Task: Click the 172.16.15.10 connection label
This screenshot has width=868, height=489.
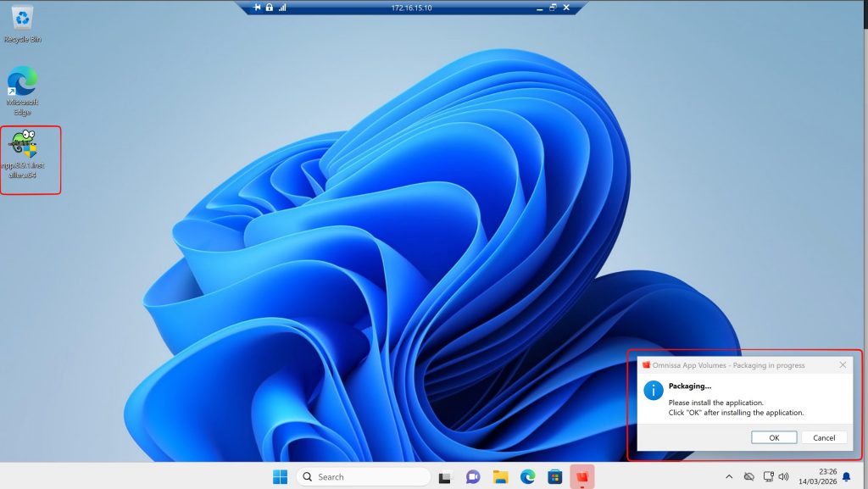Action: tap(411, 8)
